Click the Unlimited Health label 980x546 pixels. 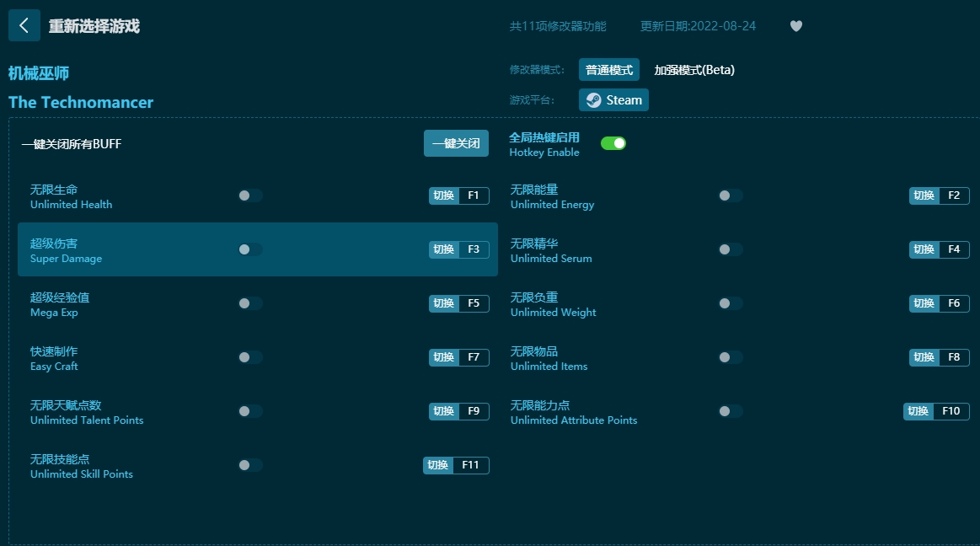click(x=72, y=205)
